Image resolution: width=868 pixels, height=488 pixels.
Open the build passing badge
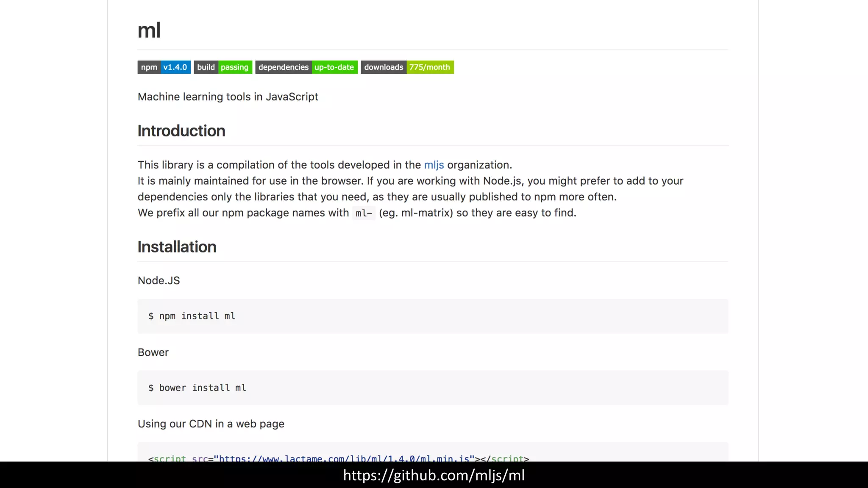click(223, 67)
